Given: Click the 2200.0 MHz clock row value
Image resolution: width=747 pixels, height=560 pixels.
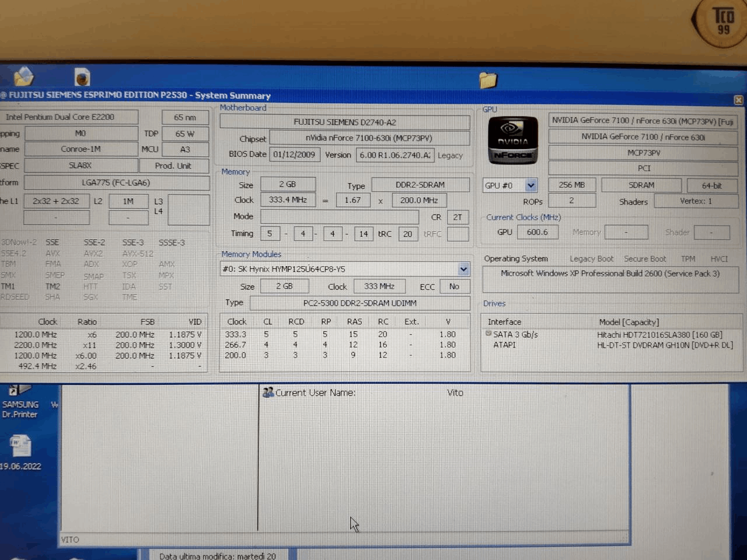Looking at the screenshot, I should 36,345.
